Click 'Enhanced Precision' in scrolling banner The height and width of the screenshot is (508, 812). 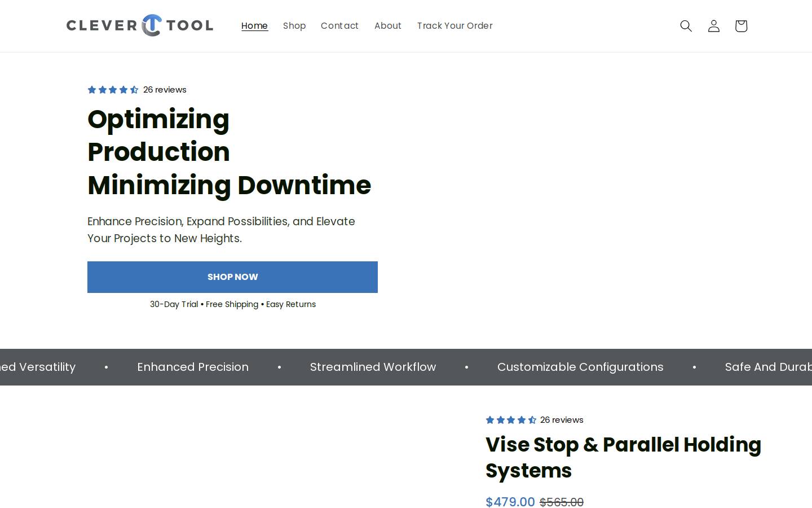193,367
